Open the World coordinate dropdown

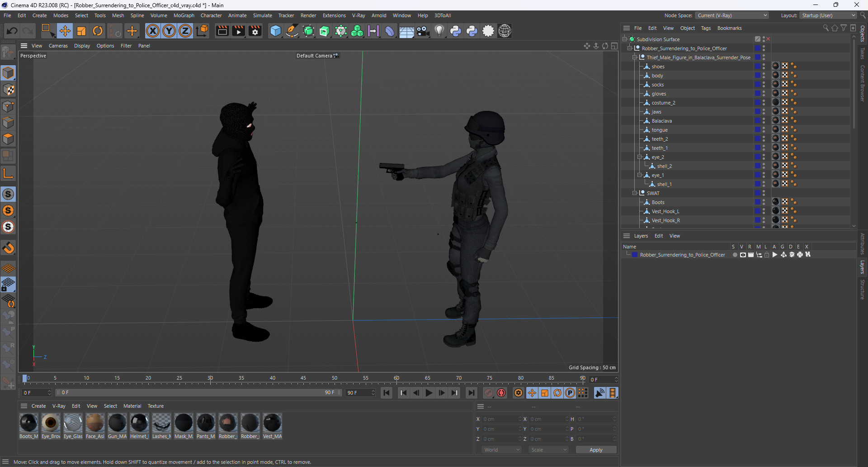coord(502,450)
